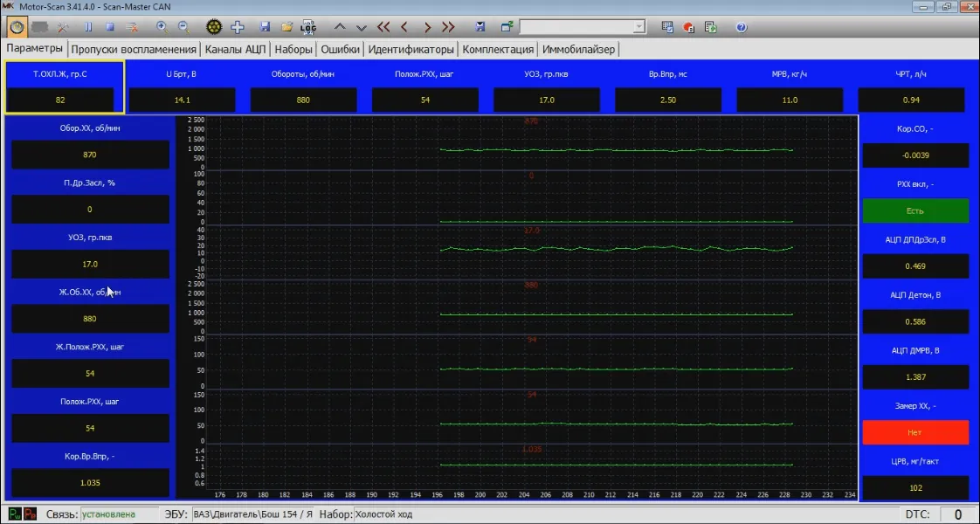Click the ЭБУ field ВАЗ\Двигатель\Бош 154
The image size is (980, 524).
pos(252,514)
